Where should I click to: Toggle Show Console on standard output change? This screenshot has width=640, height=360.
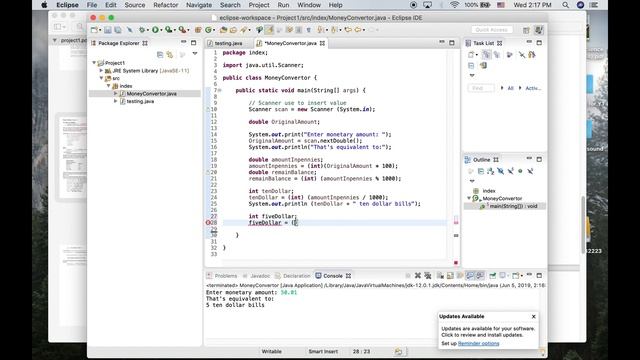click(x=470, y=276)
